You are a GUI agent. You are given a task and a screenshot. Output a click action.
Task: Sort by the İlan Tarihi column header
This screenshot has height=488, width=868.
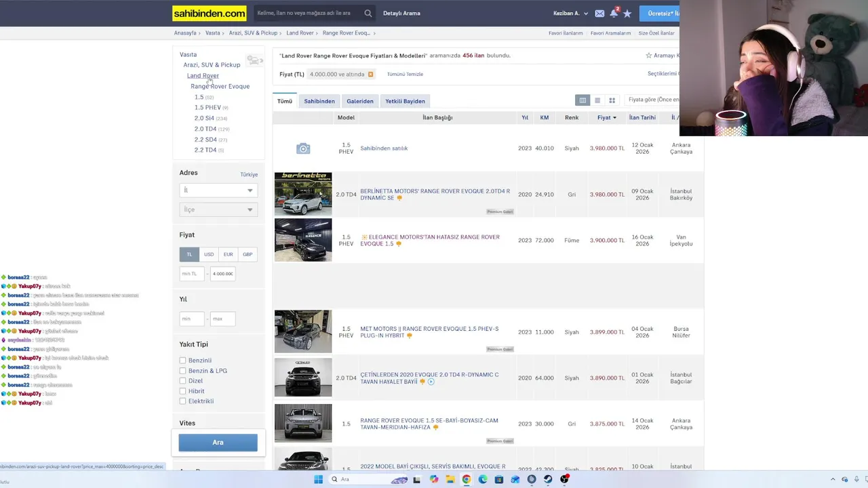pos(642,118)
